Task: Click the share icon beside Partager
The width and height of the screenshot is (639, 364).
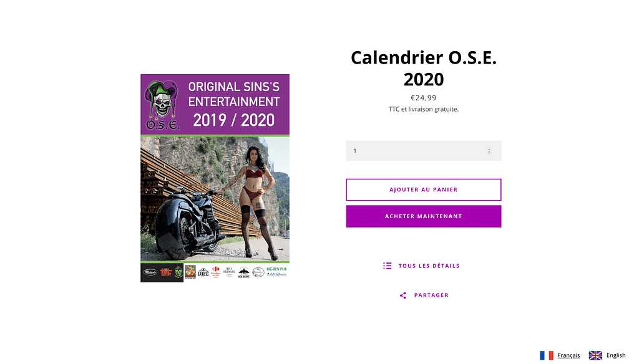Action: point(403,295)
